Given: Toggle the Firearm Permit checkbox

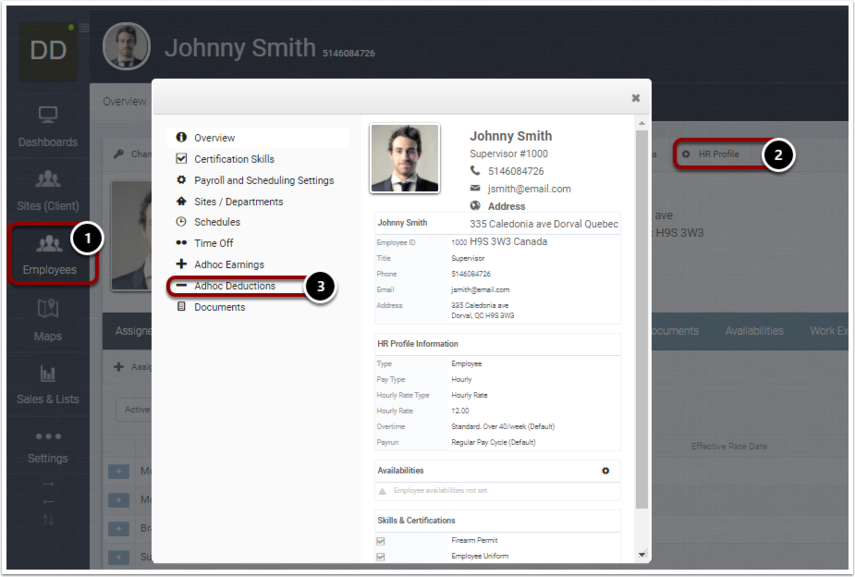Looking at the screenshot, I should tap(381, 541).
